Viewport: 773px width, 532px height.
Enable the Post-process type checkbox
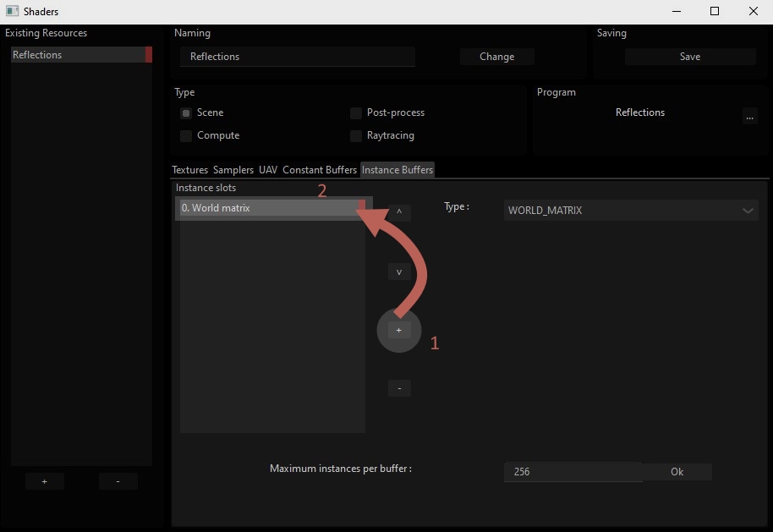[x=356, y=113]
